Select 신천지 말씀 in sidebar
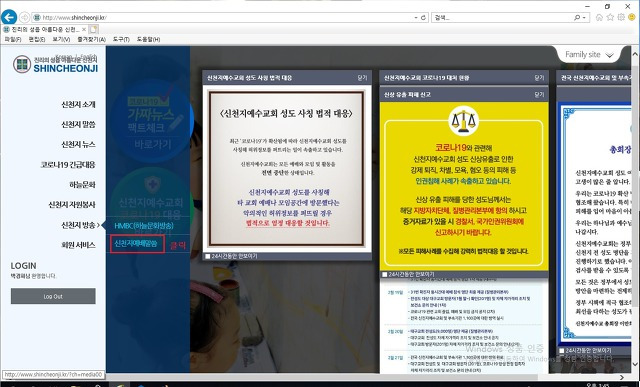 (x=78, y=125)
